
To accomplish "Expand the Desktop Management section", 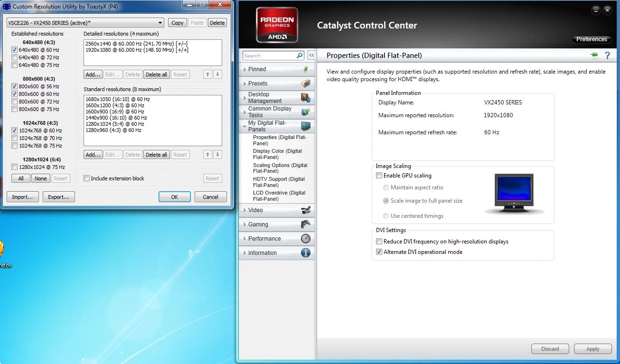I will (276, 98).
